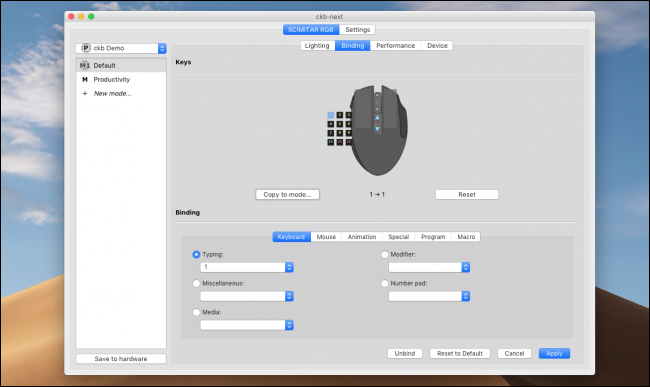Select the scroll wheel down on diagram
The width and height of the screenshot is (650, 387).
(377, 109)
